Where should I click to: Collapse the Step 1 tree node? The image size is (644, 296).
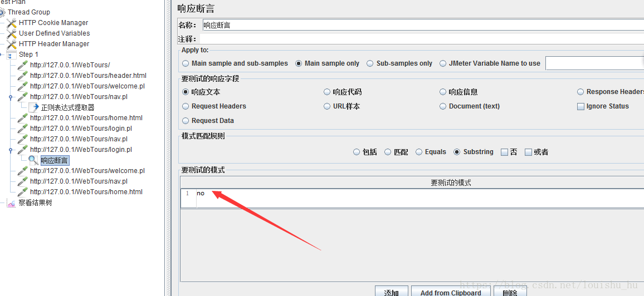(2, 55)
